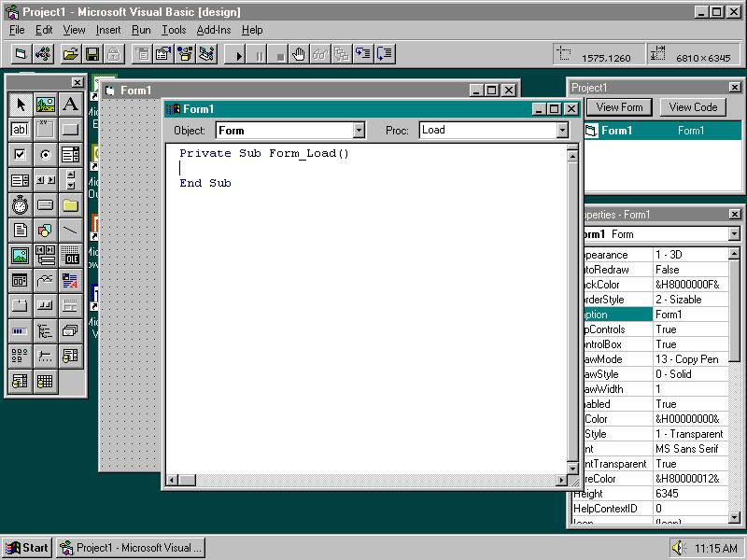Open the File menu
747x560 pixels.
(x=17, y=30)
